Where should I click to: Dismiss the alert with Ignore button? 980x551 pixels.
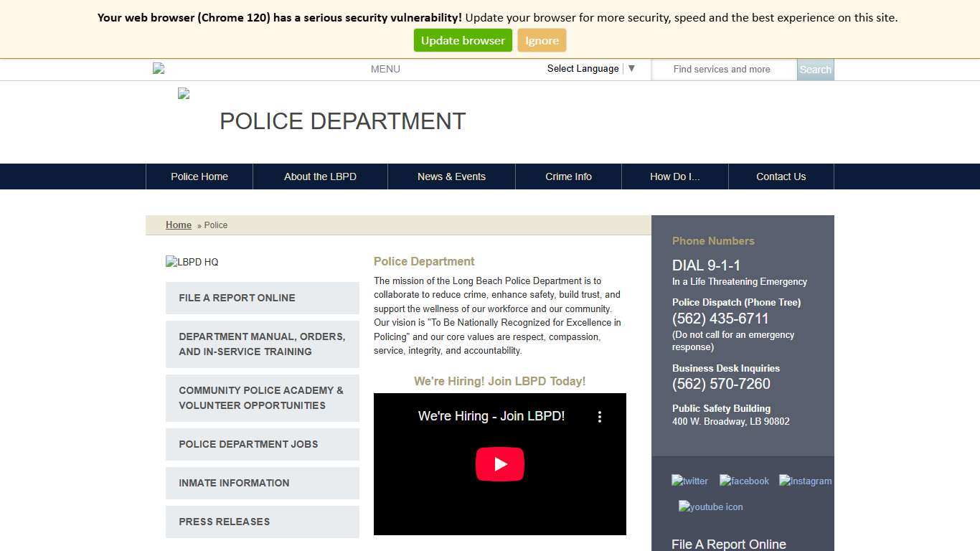(542, 40)
